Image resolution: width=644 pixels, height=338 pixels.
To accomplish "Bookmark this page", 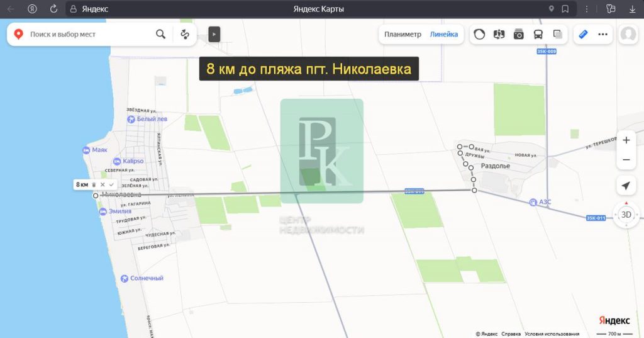I will tap(565, 9).
